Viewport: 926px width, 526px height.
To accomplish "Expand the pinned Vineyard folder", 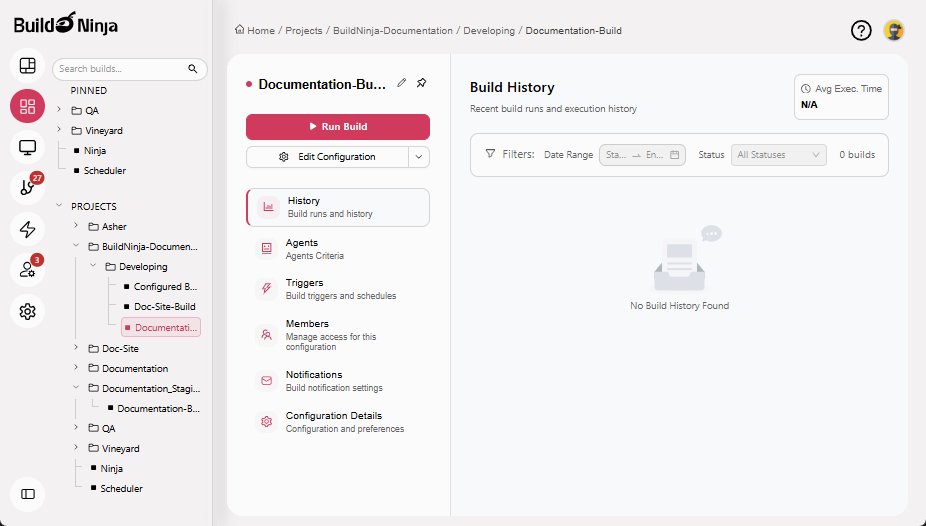I will click(59, 130).
